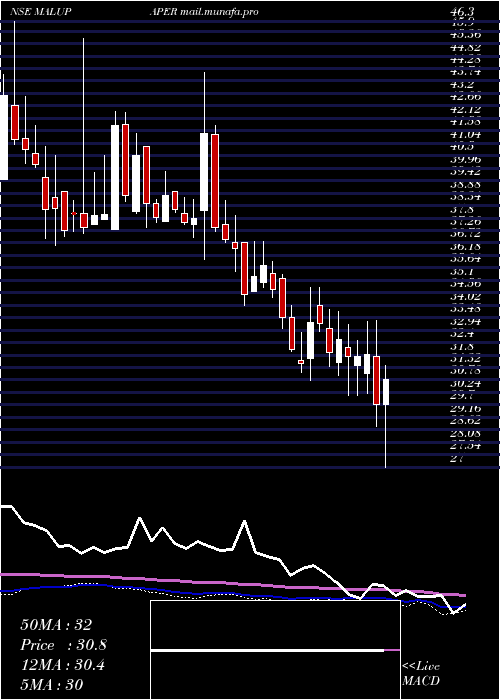
Task: Select the 30.24 price axis label
Action: pyautogui.click(x=466, y=383)
